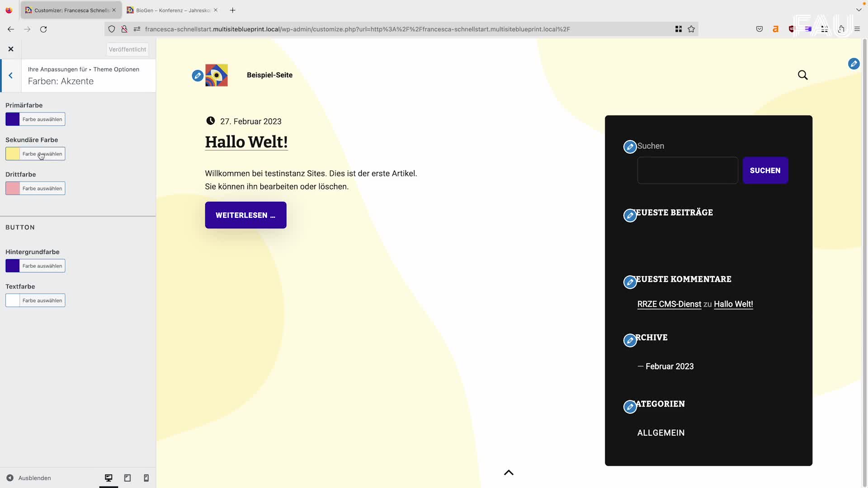Pick the Drittfarbe pink color swatch
Screen dimensions: 868x488
(12, 188)
